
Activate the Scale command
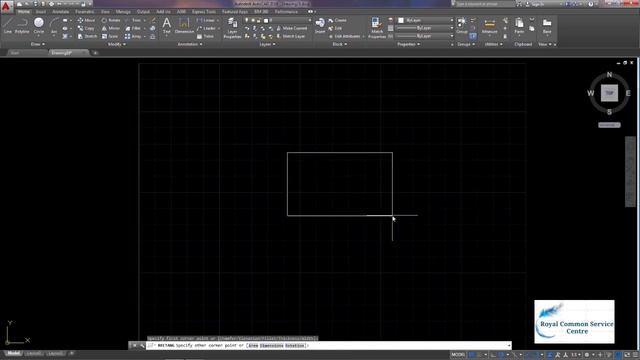110,36
